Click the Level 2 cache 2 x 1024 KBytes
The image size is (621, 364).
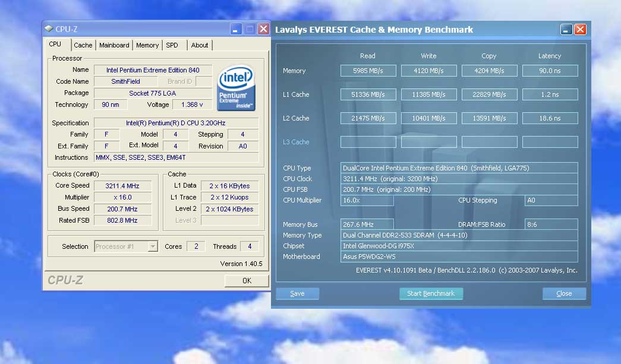(230, 209)
